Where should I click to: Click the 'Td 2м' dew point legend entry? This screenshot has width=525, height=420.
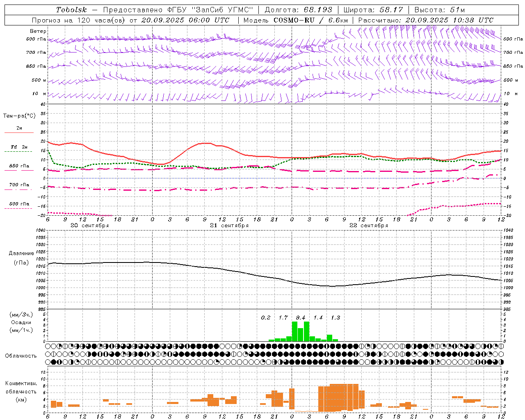pyautogui.click(x=19, y=147)
